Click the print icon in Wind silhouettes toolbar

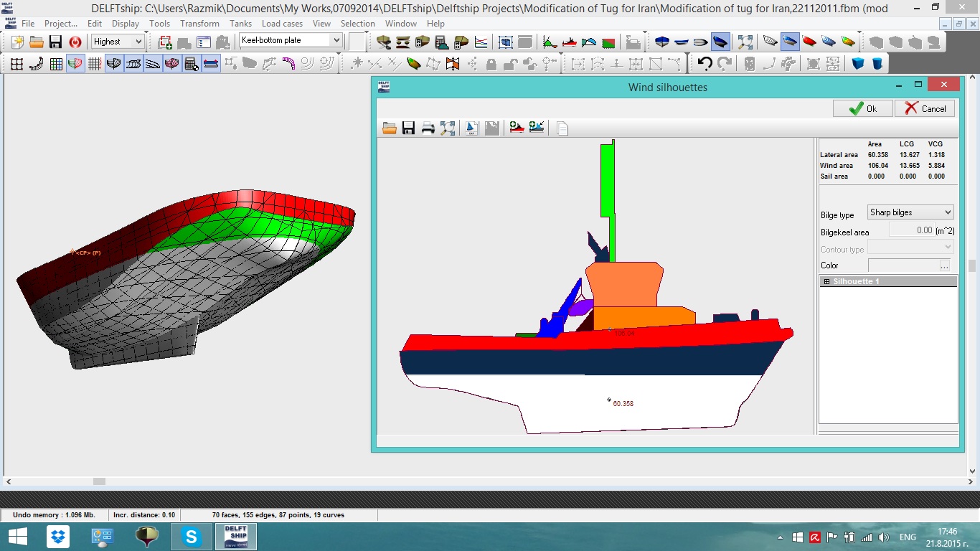(x=428, y=128)
